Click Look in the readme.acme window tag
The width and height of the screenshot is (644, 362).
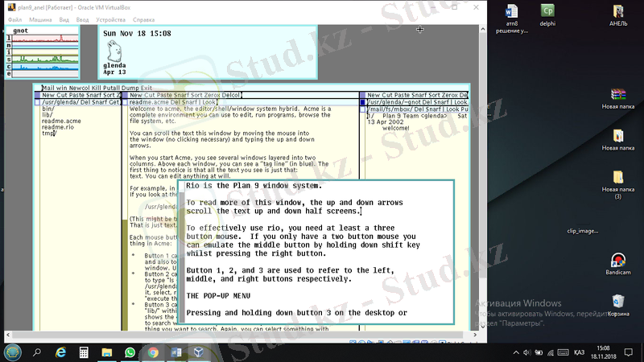tap(208, 102)
